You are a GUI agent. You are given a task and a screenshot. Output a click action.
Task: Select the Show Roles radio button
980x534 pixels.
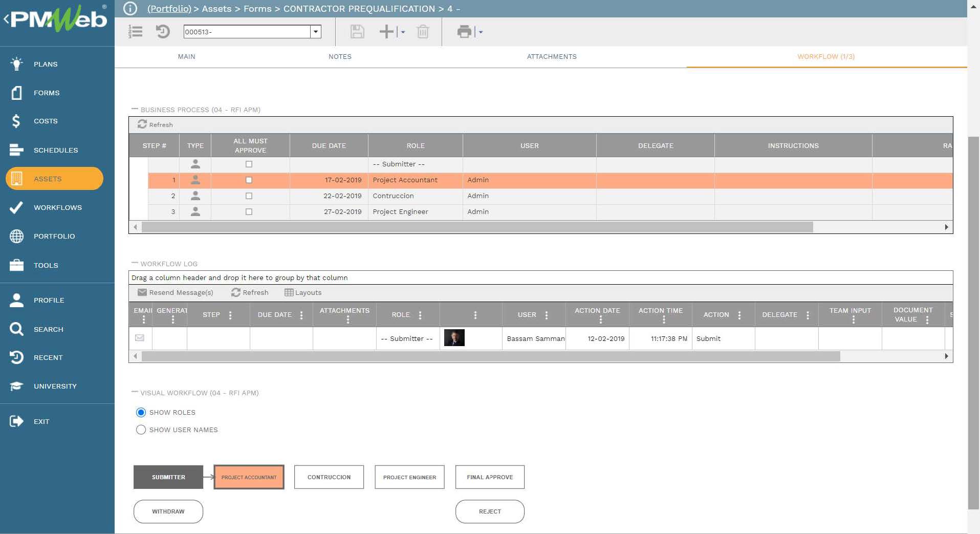(141, 412)
